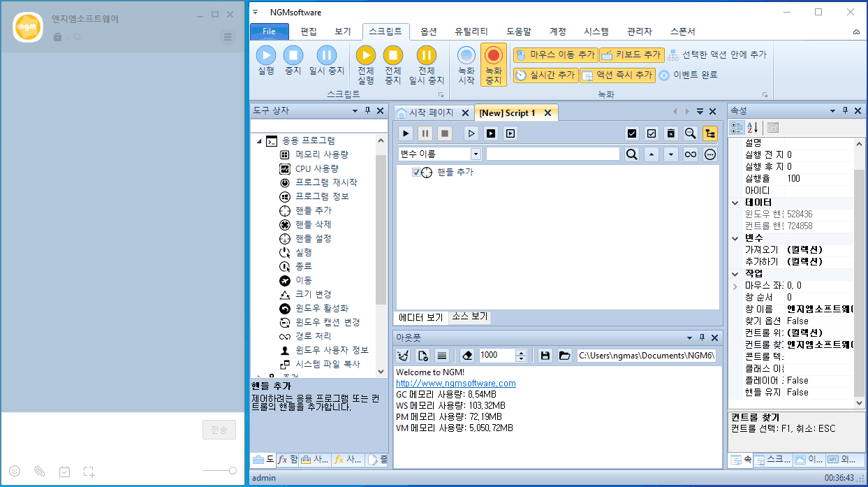Switch to the 옵션 ribbon tab
The image size is (868, 487).
pos(429,31)
